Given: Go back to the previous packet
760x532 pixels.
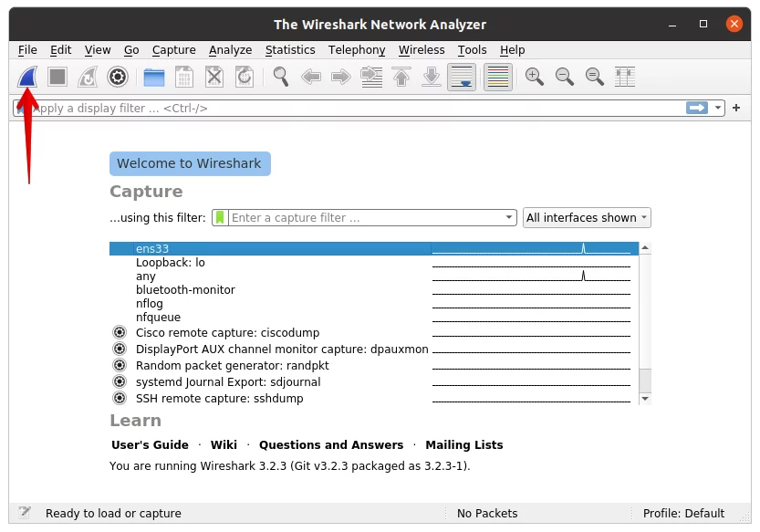Looking at the screenshot, I should 311,77.
